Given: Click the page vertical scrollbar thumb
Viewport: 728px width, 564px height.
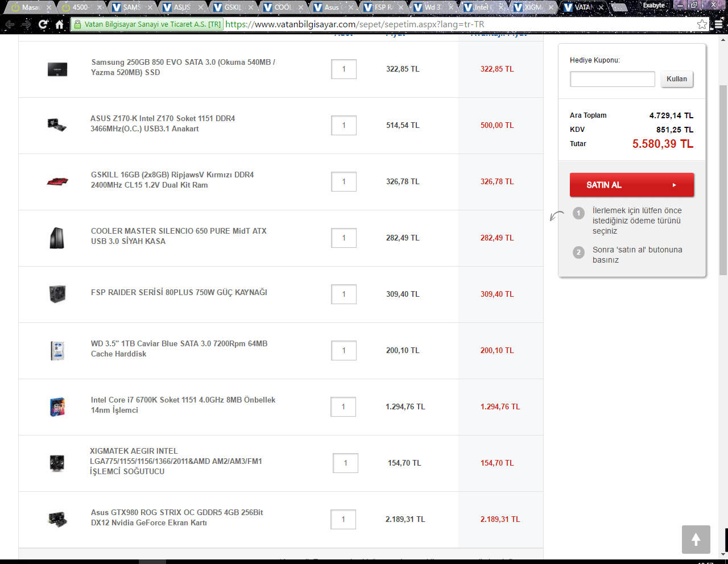Looking at the screenshot, I should pyautogui.click(x=723, y=181).
